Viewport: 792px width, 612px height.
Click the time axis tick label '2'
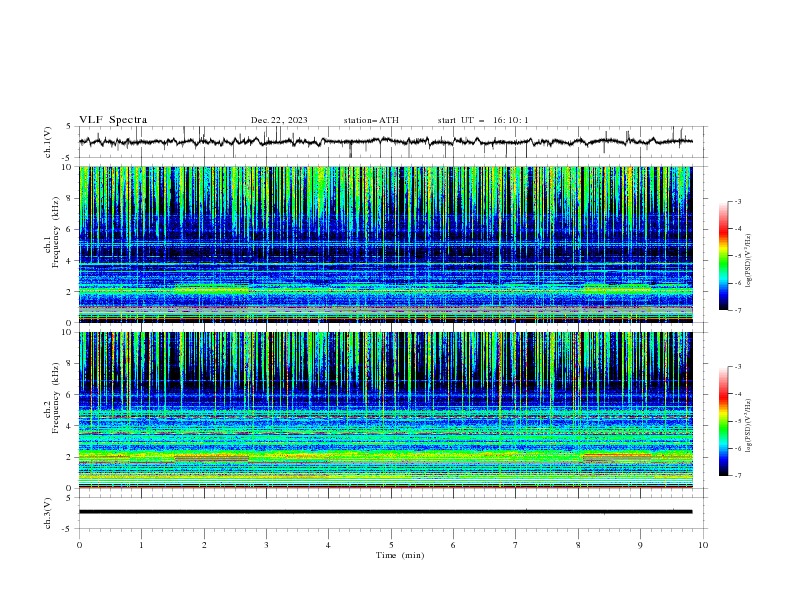[204, 545]
